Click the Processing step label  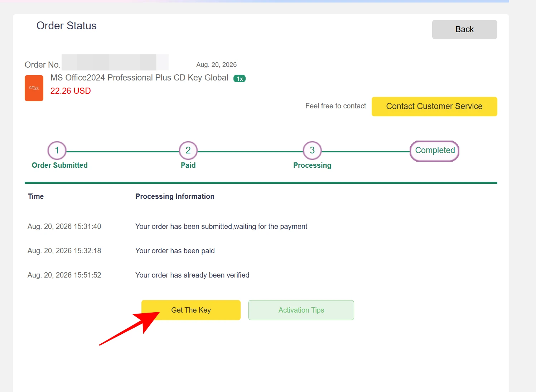[312, 165]
